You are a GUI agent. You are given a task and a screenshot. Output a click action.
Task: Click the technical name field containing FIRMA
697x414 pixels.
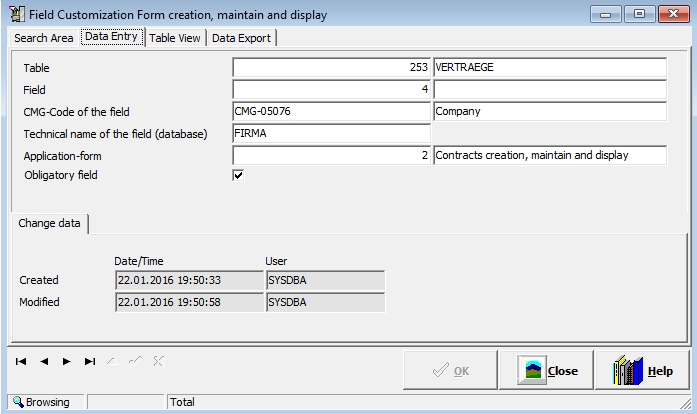(x=331, y=134)
